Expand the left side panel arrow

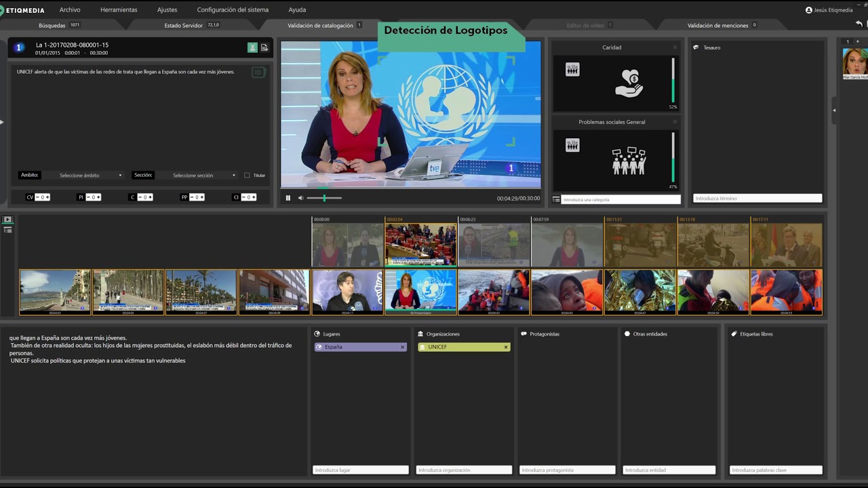[x=2, y=122]
